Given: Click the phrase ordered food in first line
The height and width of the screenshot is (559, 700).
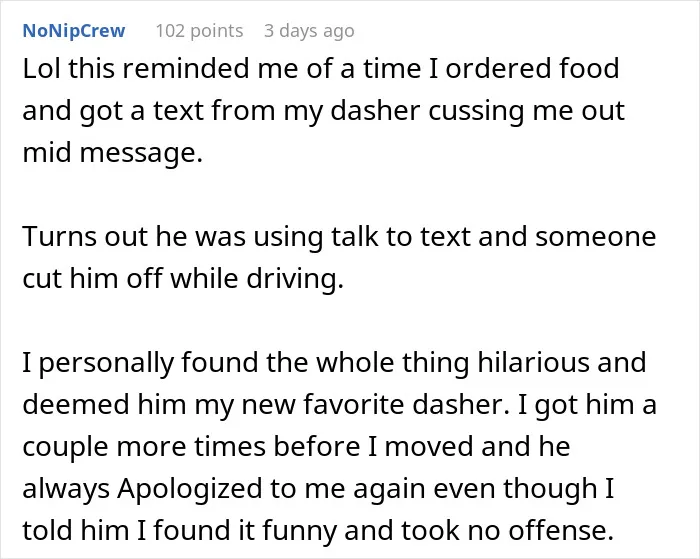Looking at the screenshot, I should pyautogui.click(x=532, y=69).
